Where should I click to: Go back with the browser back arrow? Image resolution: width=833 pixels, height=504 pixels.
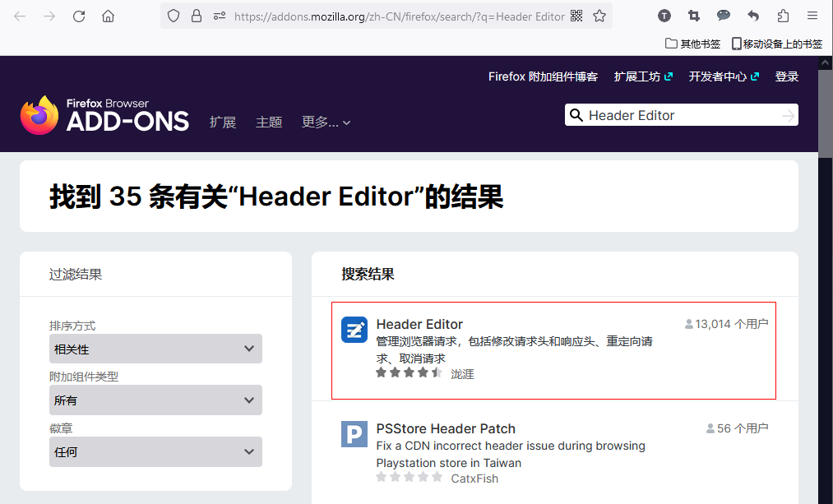(20, 16)
